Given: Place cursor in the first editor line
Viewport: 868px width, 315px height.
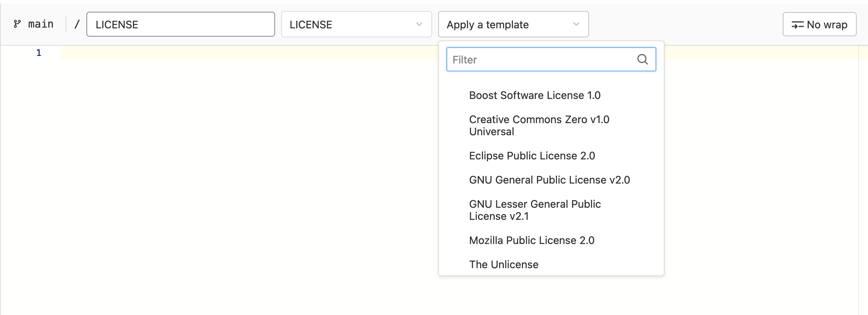Looking at the screenshot, I should point(226,53).
